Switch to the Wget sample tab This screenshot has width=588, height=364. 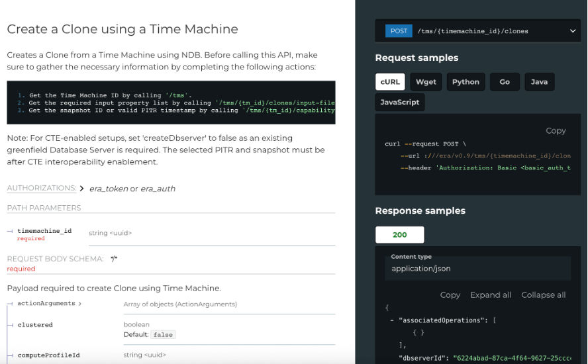point(426,82)
